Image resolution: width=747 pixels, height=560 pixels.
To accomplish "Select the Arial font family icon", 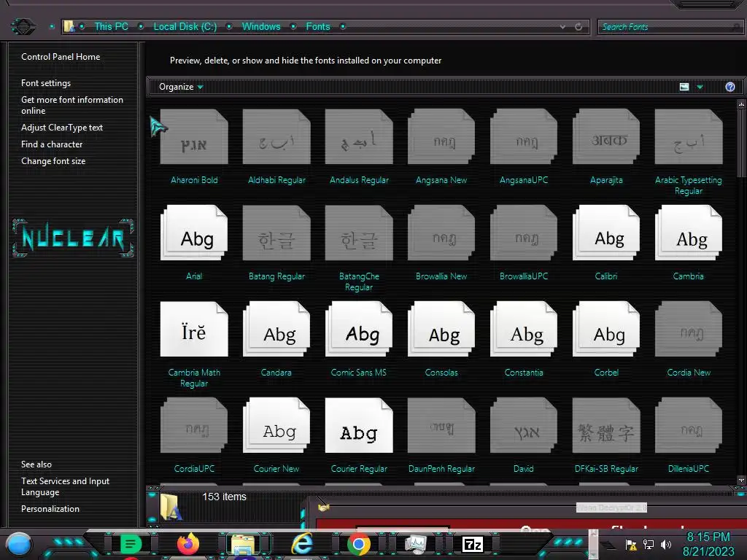I will click(x=194, y=233).
